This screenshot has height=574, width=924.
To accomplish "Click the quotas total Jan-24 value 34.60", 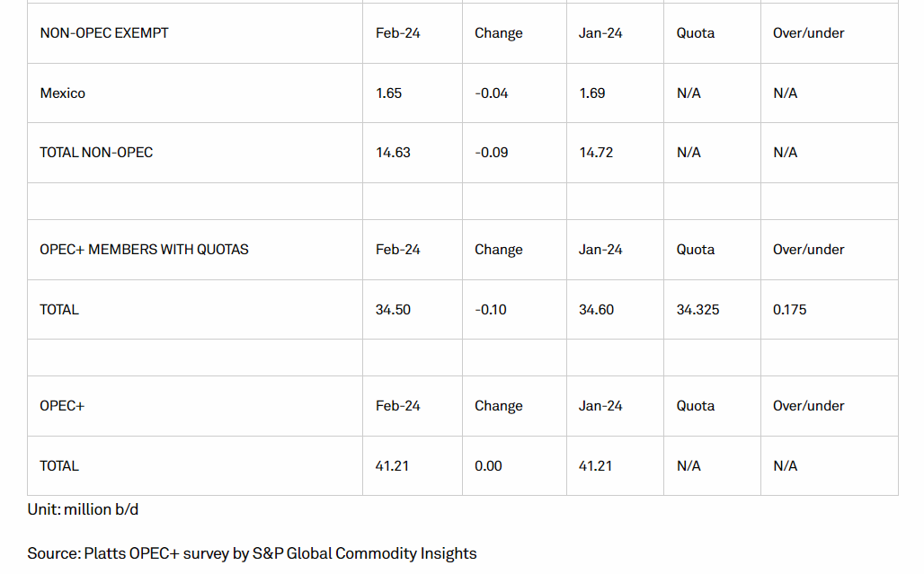I will tap(596, 310).
